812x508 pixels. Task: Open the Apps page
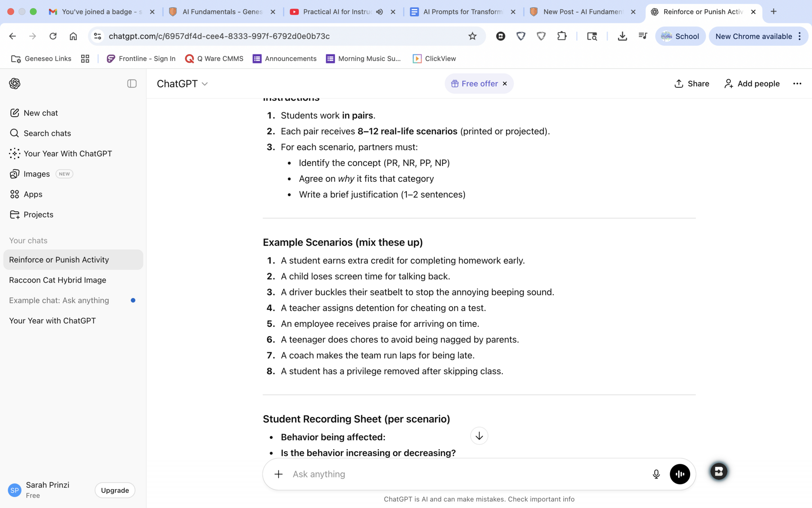pyautogui.click(x=33, y=194)
